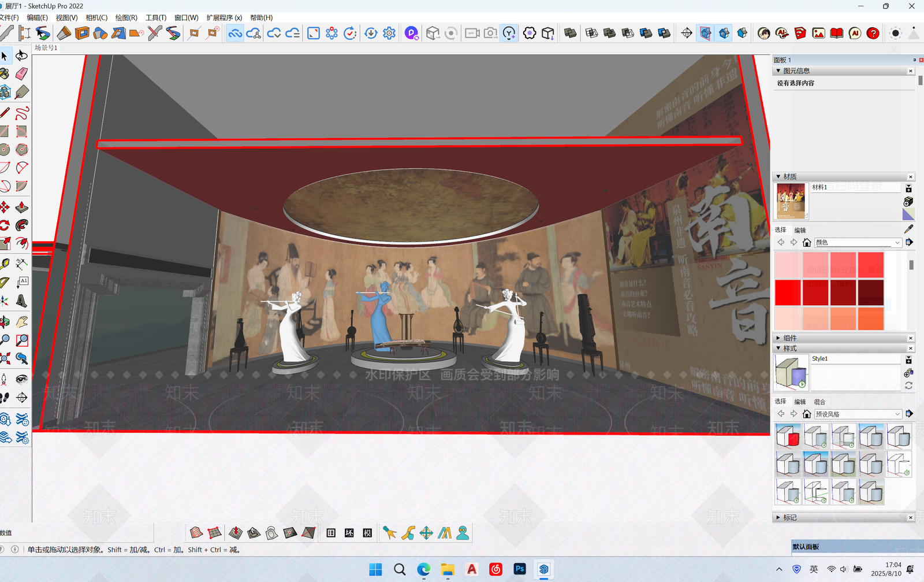Click the Zoom Extents tool
The height and width of the screenshot is (582, 924).
tap(5, 358)
